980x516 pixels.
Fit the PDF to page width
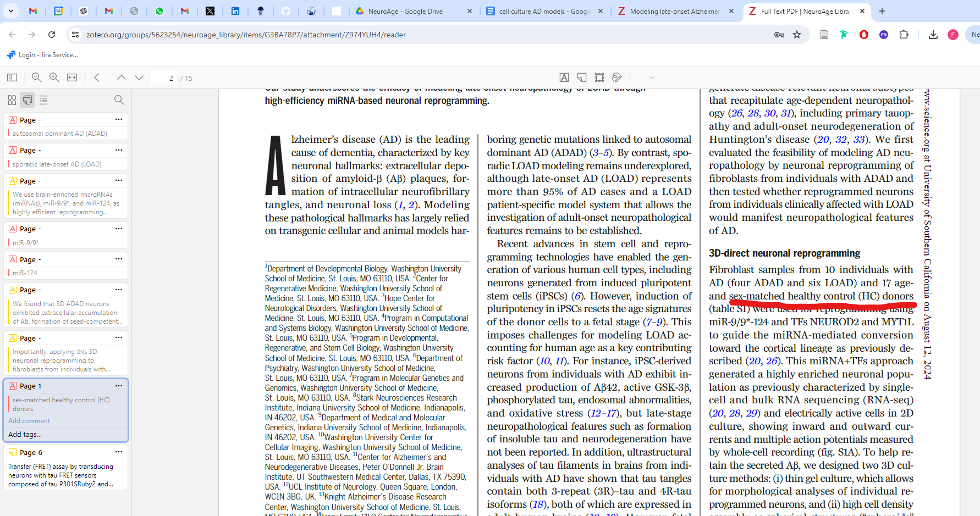tap(72, 77)
